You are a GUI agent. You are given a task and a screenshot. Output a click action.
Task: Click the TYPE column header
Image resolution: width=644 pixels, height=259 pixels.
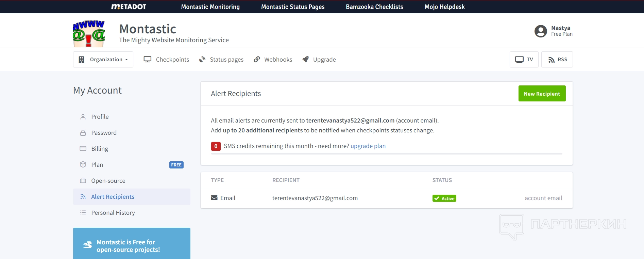point(217,180)
